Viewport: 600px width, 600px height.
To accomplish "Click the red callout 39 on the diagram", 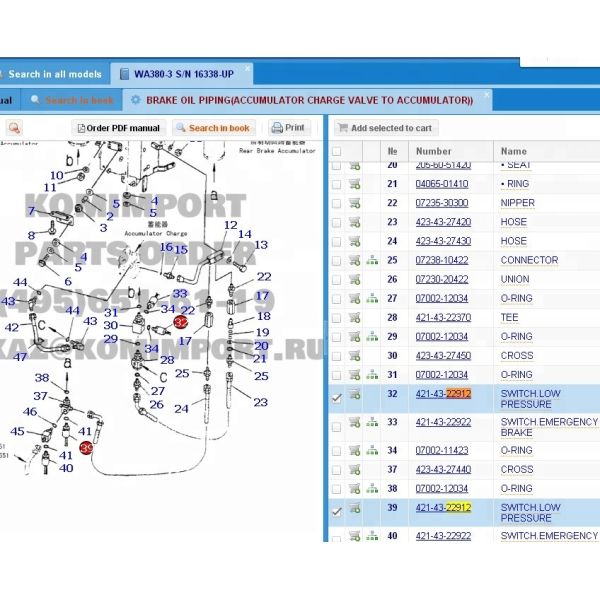I will (x=87, y=448).
